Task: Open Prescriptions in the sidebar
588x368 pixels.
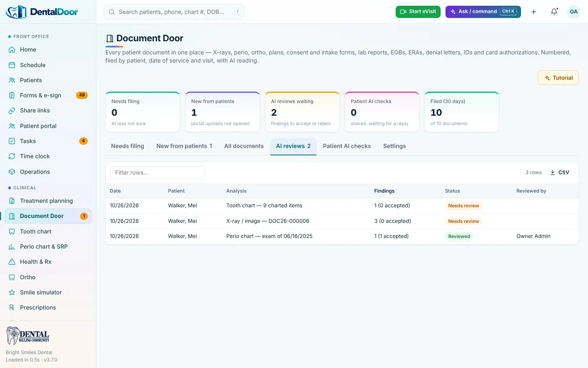Action: (48, 307)
